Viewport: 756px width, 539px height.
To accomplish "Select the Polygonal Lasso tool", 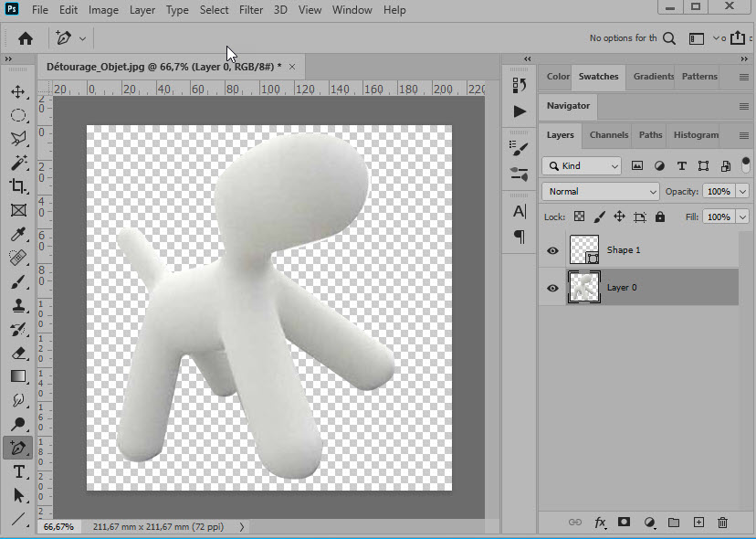I will 18,139.
